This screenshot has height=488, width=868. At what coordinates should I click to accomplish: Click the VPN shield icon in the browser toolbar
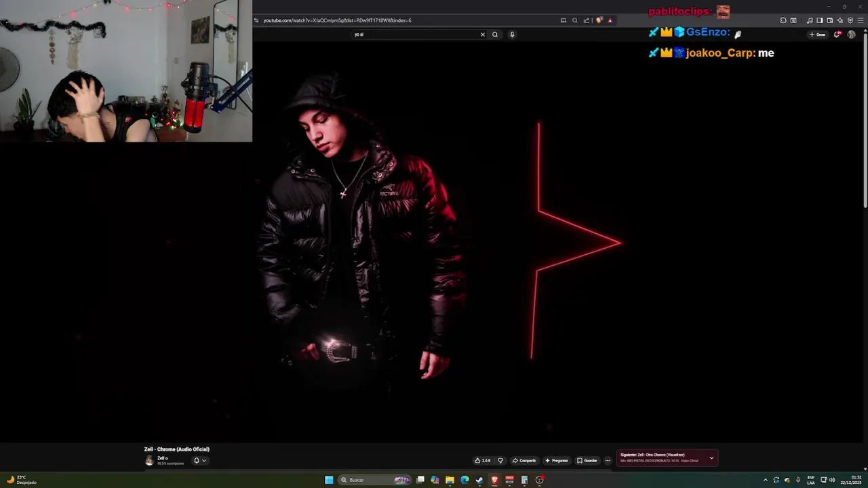[x=850, y=20]
